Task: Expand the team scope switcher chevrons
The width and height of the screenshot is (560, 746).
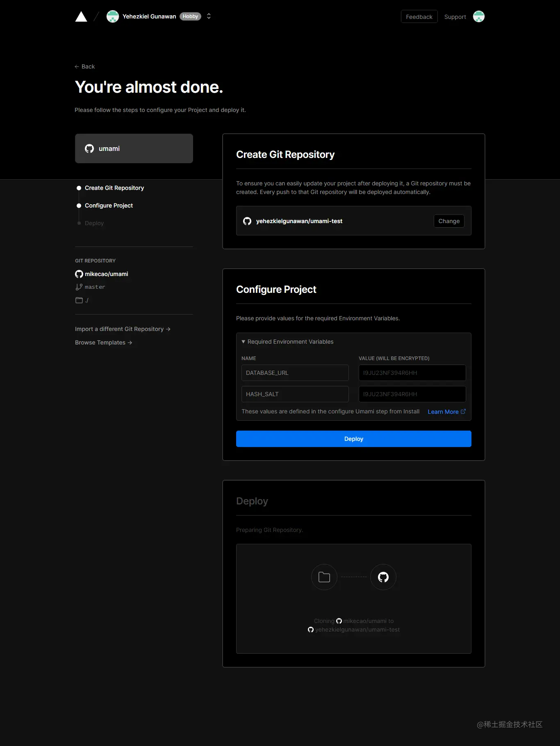Action: (209, 16)
